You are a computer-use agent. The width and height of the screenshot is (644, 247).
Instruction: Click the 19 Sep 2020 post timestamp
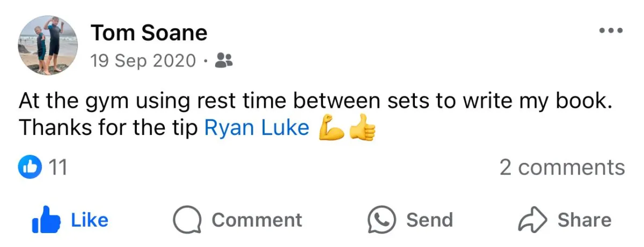click(143, 61)
